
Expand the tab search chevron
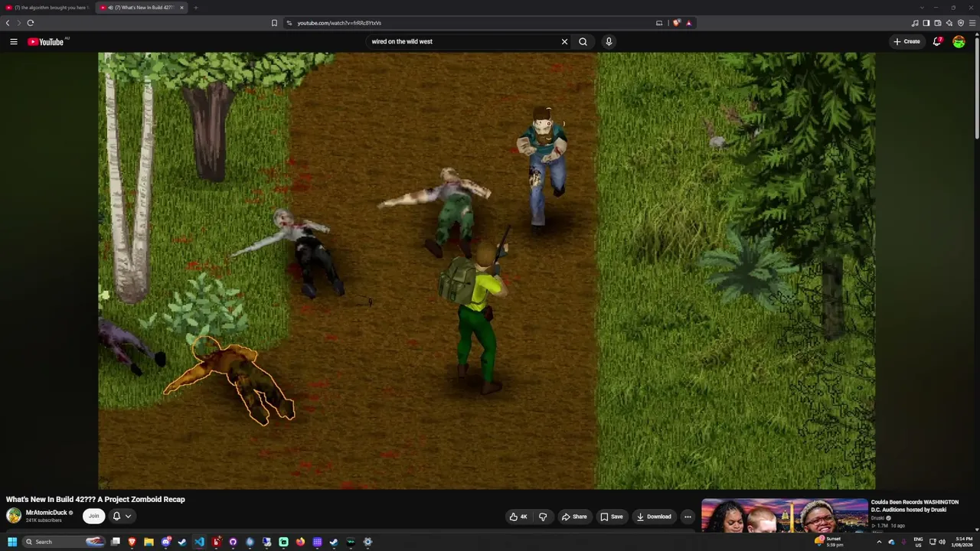tap(922, 8)
